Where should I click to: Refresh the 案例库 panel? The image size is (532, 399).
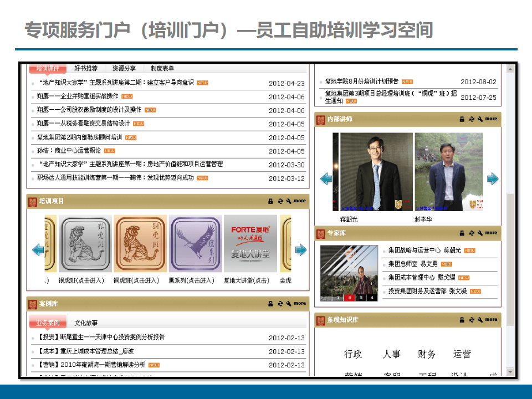[x=280, y=304]
